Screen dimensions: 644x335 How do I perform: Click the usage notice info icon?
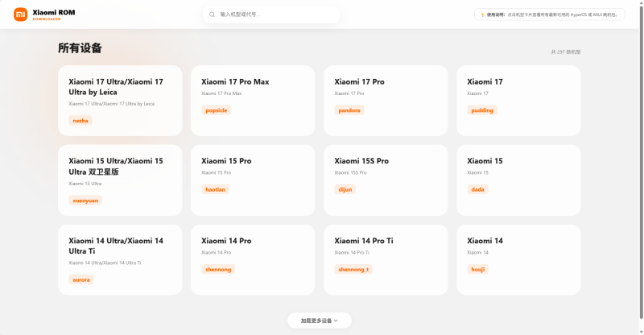click(x=482, y=14)
